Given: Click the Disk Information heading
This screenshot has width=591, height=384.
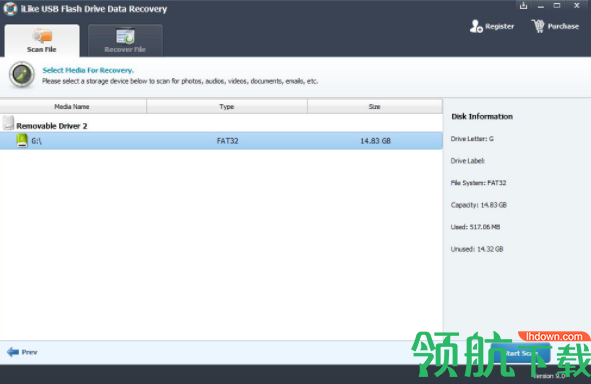Looking at the screenshot, I should point(482,116).
